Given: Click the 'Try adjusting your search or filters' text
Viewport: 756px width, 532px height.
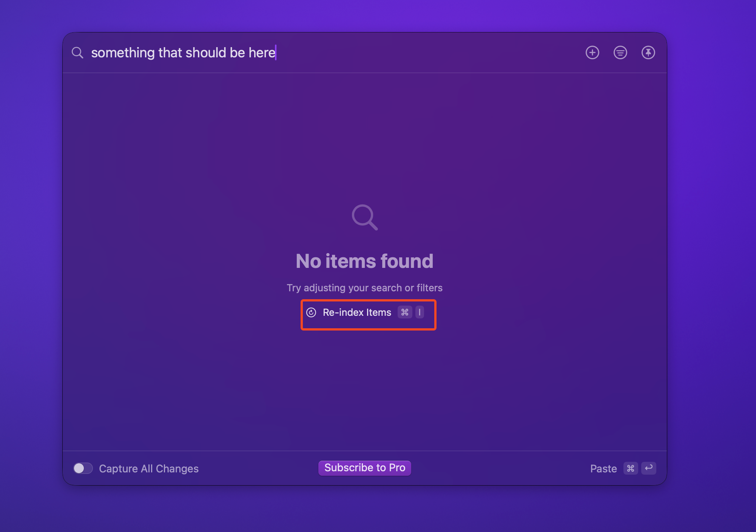Looking at the screenshot, I should [364, 288].
